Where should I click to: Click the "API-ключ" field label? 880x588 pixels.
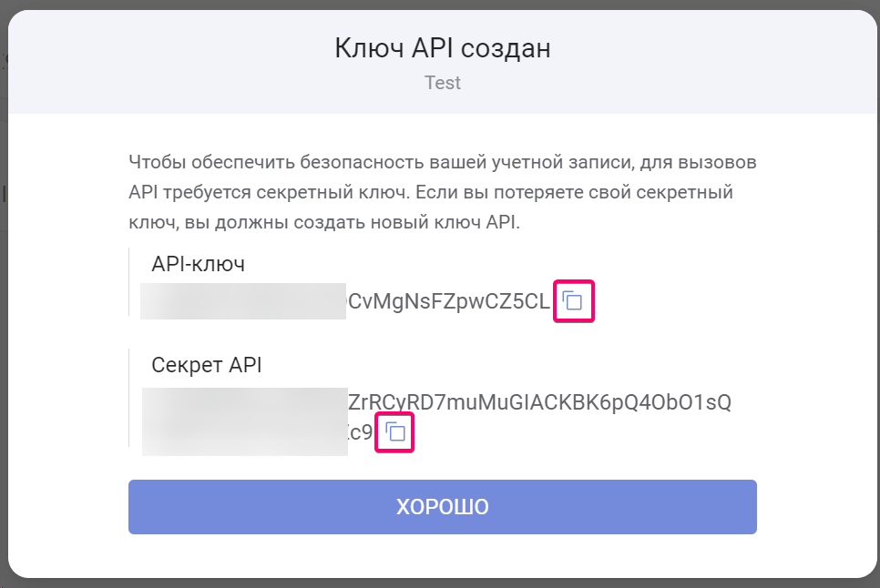198,264
